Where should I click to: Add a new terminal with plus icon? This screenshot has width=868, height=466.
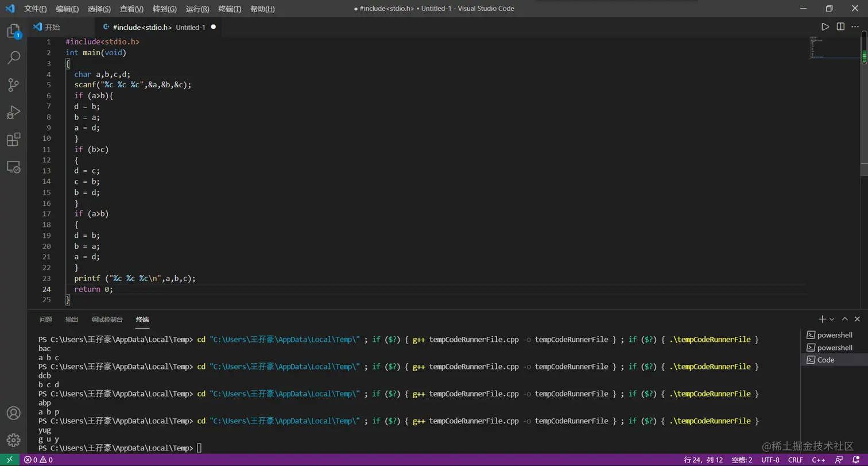click(x=822, y=319)
